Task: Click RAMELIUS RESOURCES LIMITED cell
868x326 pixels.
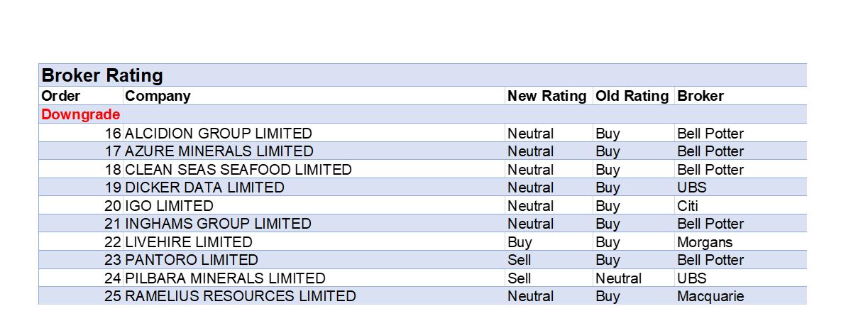Action: click(241, 296)
